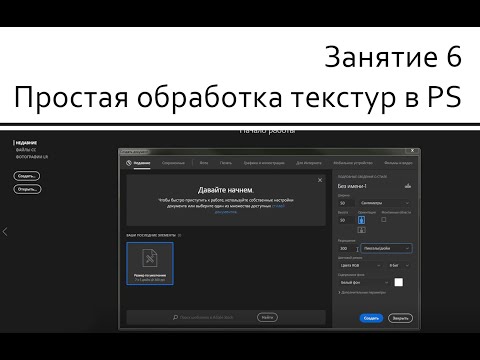Select the Недавние tab in dialog
Image resolution: width=480 pixels, height=360 pixels.
coord(142,163)
